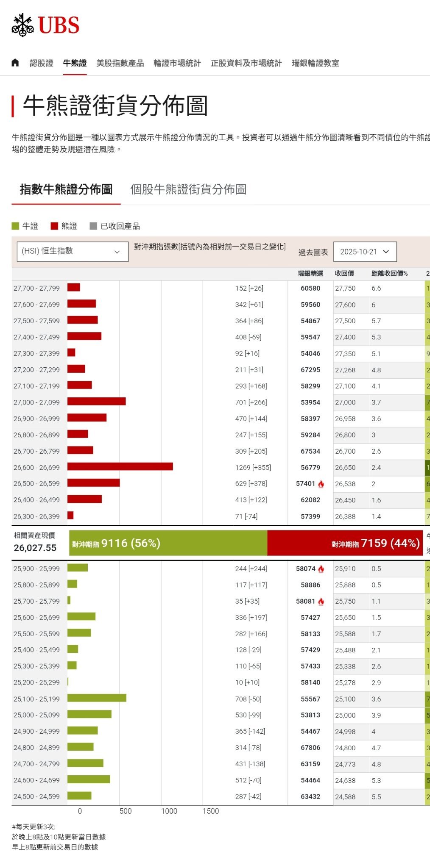Open the 正股資料及市場統計 menu
This screenshot has width=430, height=868.
click(246, 63)
